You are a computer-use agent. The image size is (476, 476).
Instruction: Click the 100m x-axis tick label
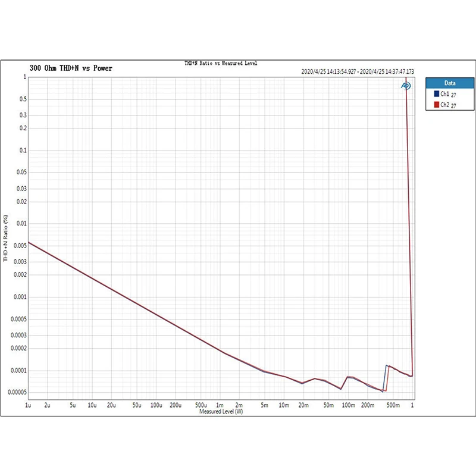tap(348, 405)
